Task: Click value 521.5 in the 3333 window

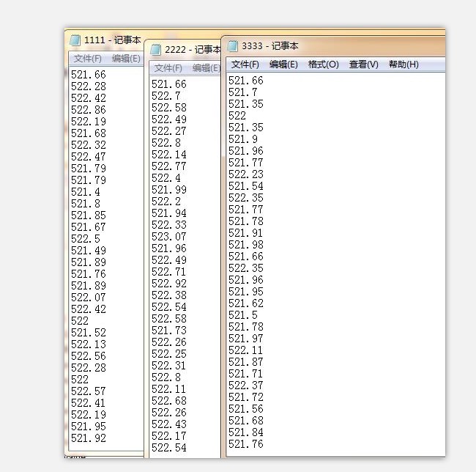Action: point(243,315)
